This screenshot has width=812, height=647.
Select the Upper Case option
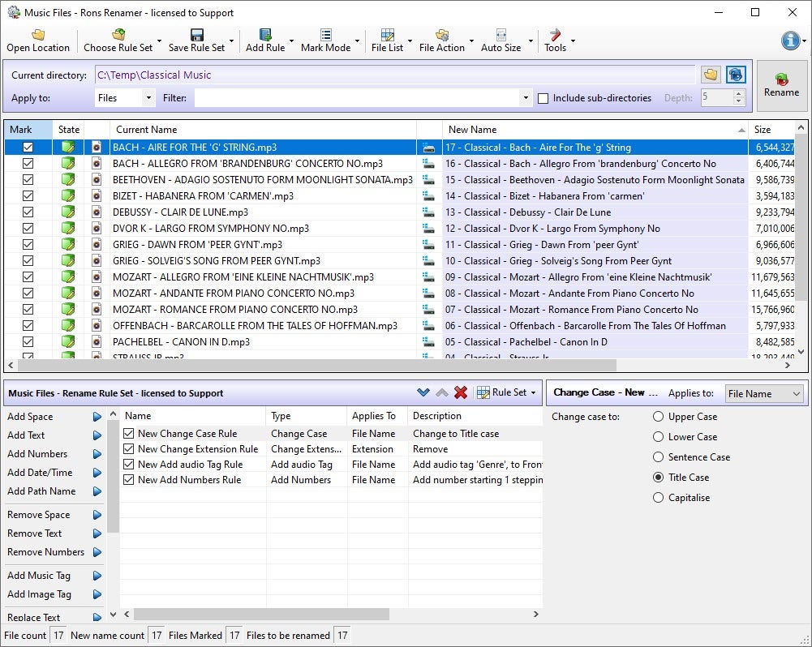pyautogui.click(x=657, y=416)
